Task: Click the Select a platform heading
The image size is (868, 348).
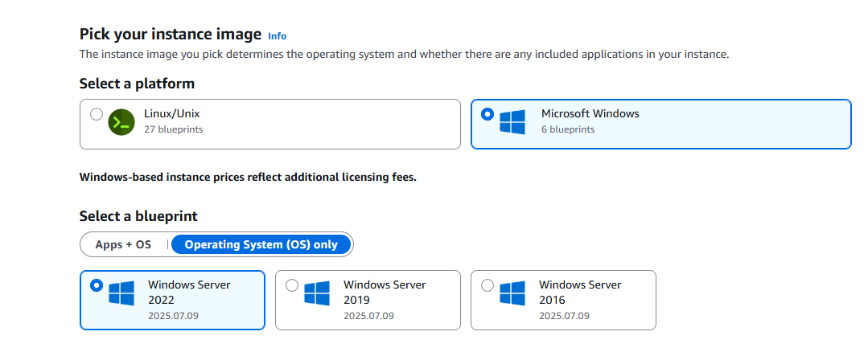Action: 138,84
